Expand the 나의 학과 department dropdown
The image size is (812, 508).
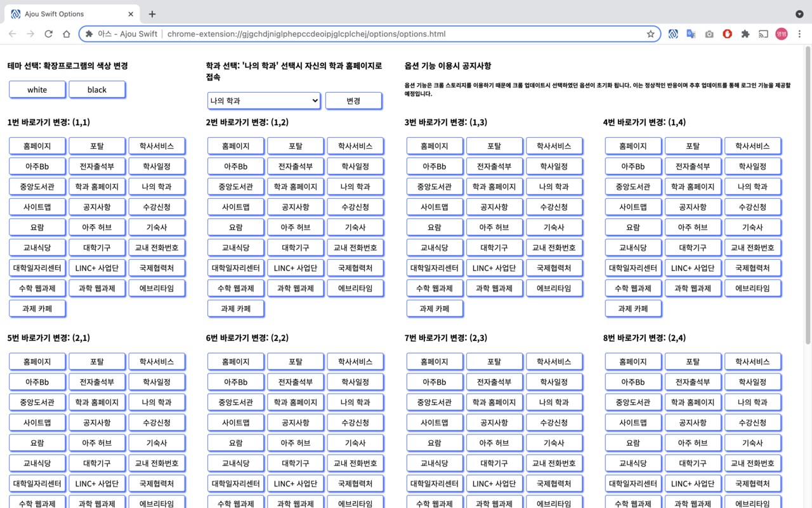coord(264,100)
